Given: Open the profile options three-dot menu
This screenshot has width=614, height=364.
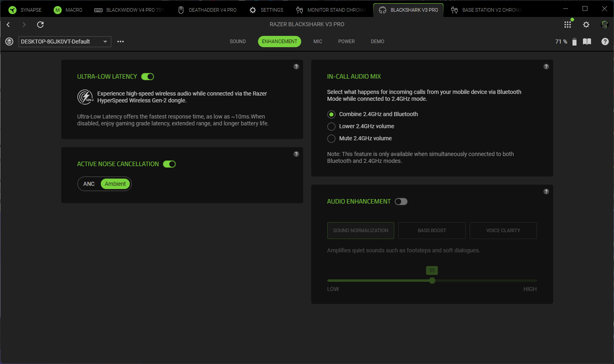Looking at the screenshot, I should coord(121,42).
